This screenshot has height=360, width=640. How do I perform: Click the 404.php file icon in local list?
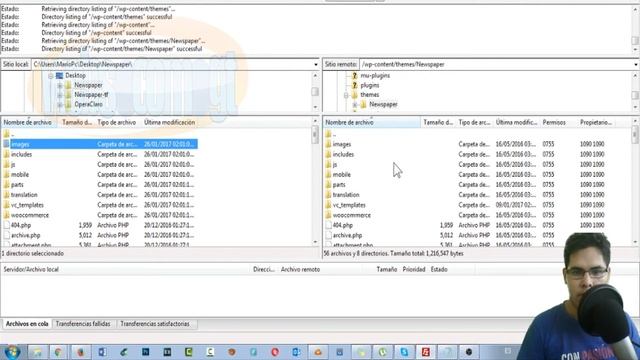tap(6, 225)
